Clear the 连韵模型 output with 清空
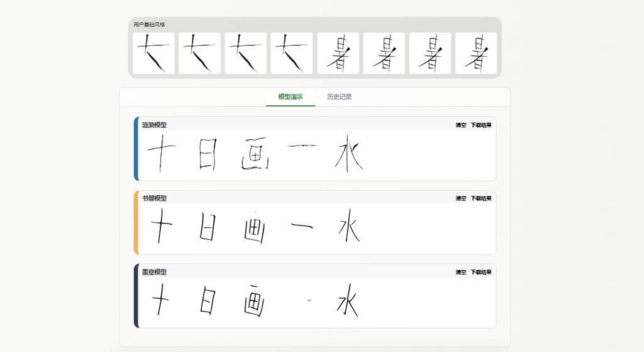The width and height of the screenshot is (644, 352). pyautogui.click(x=461, y=125)
